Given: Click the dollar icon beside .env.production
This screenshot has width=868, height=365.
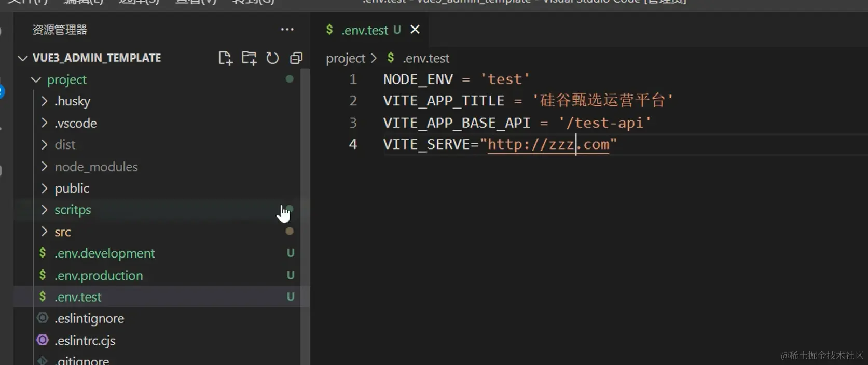Looking at the screenshot, I should click(x=43, y=275).
